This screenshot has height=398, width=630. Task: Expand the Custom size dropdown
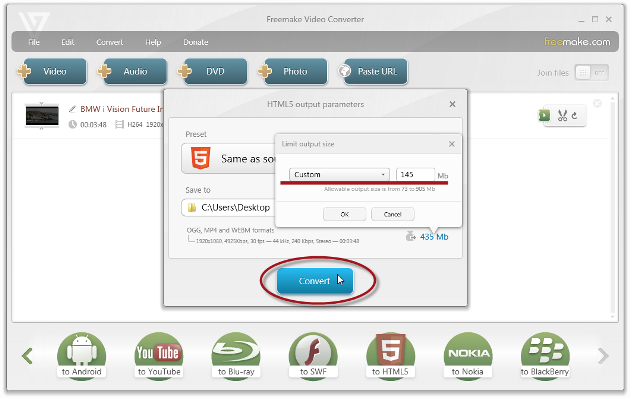[339, 174]
